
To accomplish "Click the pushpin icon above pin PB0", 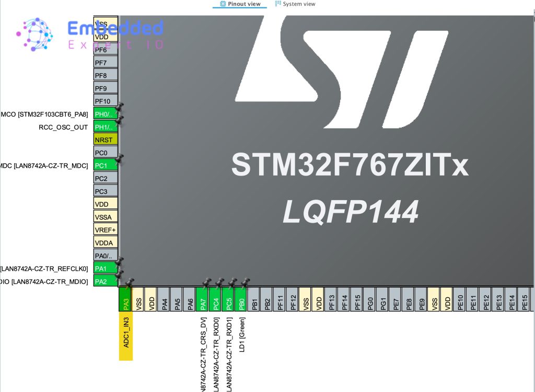I will pyautogui.click(x=246, y=283).
